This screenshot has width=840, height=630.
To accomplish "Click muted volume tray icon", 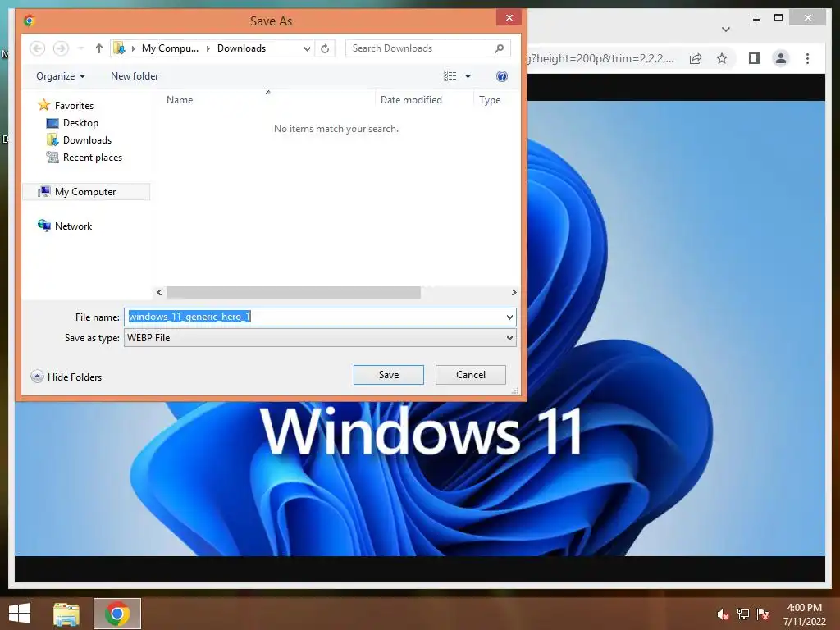I will coord(724,614).
